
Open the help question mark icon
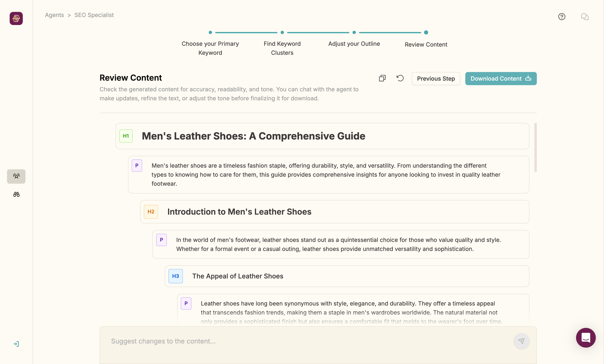tap(562, 17)
